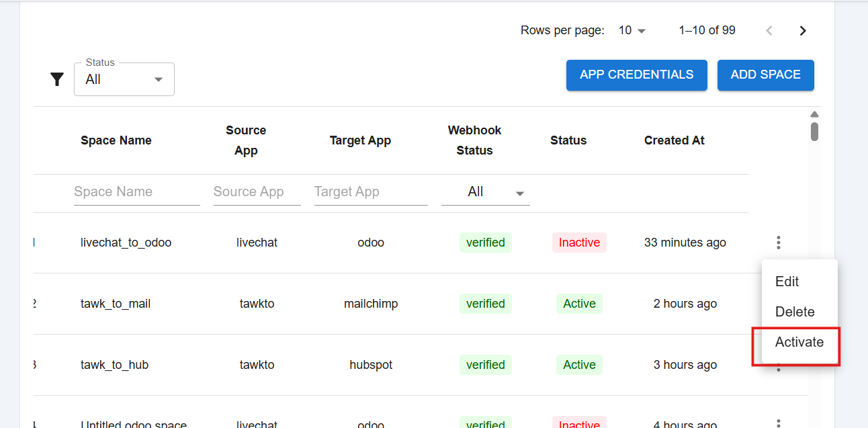868x428 pixels.
Task: Open the Webhook Status All filter dropdown
Action: (485, 192)
